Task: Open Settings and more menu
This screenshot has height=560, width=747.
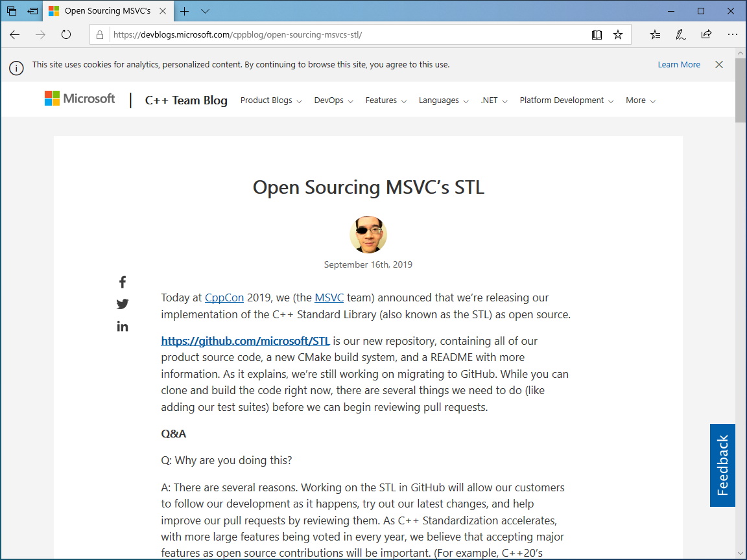Action: click(732, 34)
